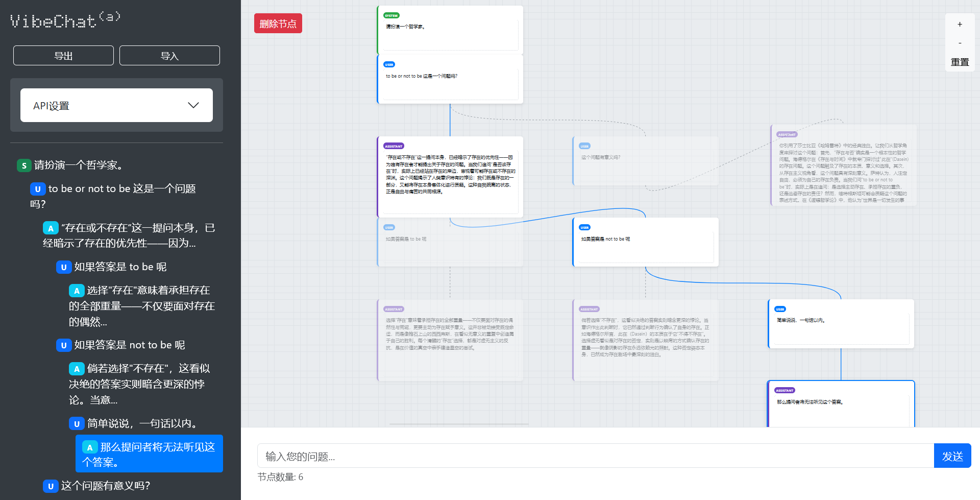The image size is (980, 500).
Task: Click the S badge icon before 请扮演一个哲学家
Action: [x=23, y=165]
